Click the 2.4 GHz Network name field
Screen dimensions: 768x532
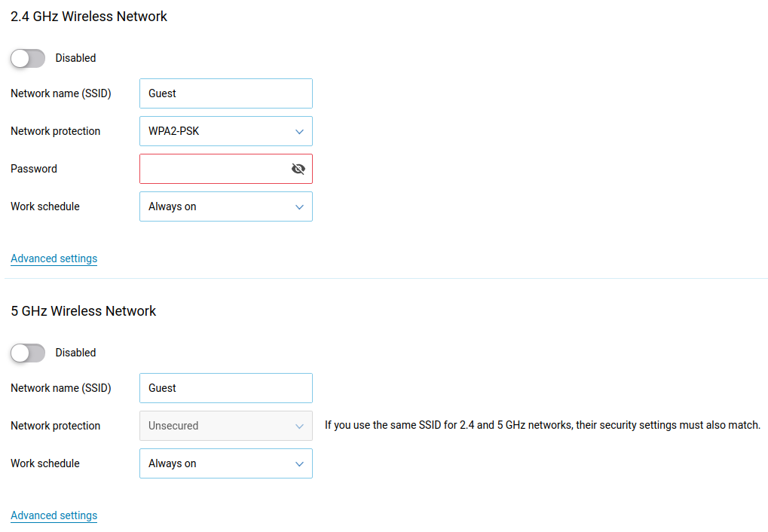pos(226,93)
